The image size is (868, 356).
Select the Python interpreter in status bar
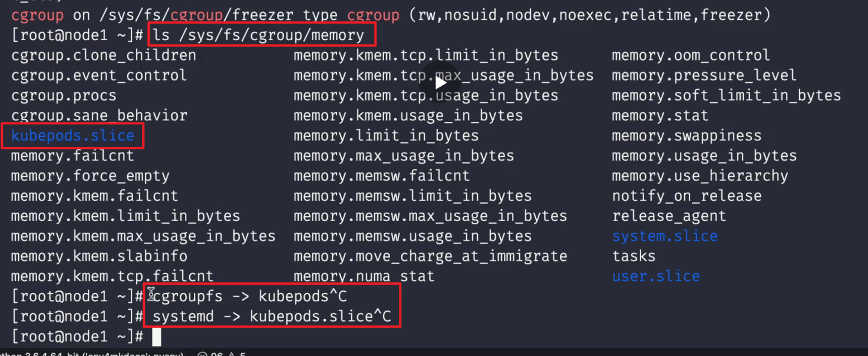tap(92, 354)
